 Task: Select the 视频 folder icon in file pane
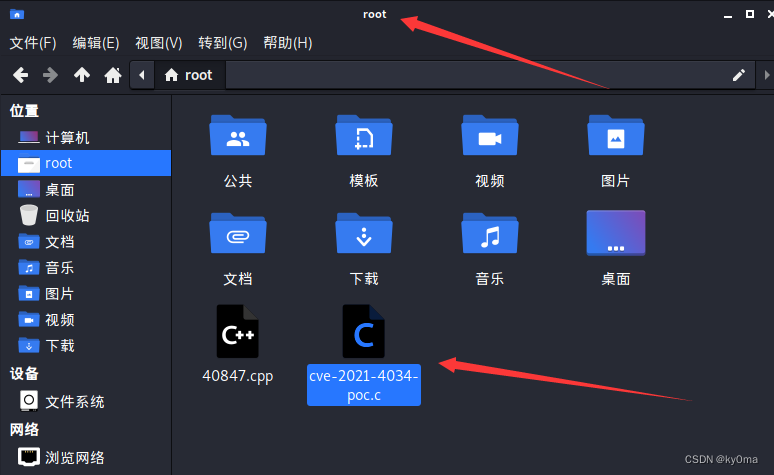point(490,136)
